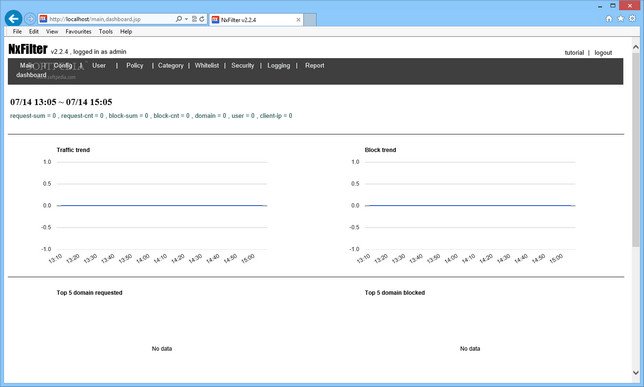Open the browser tools gear icon
The image size is (644, 387).
(x=632, y=18)
